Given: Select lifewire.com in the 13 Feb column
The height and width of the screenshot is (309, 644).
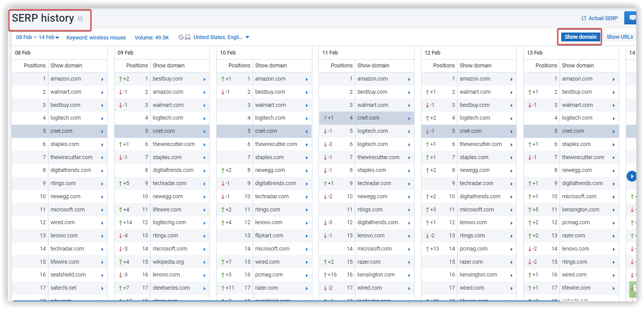Looking at the screenshot, I should [576, 288].
